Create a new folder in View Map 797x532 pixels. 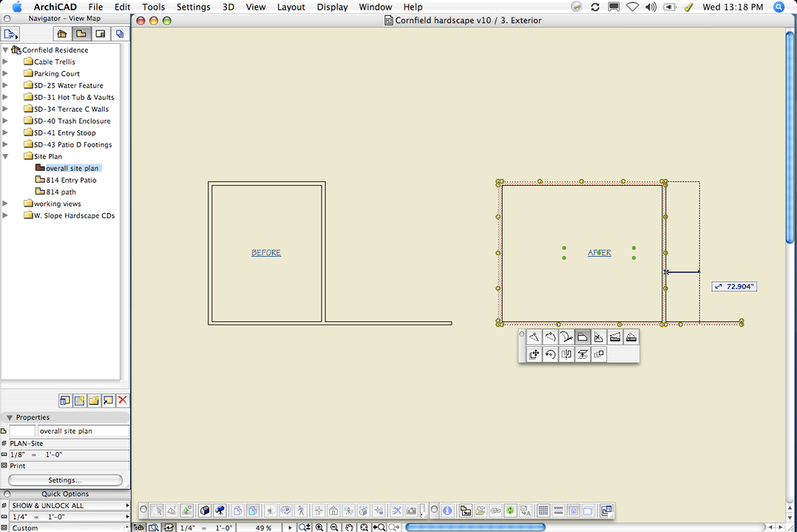point(94,400)
